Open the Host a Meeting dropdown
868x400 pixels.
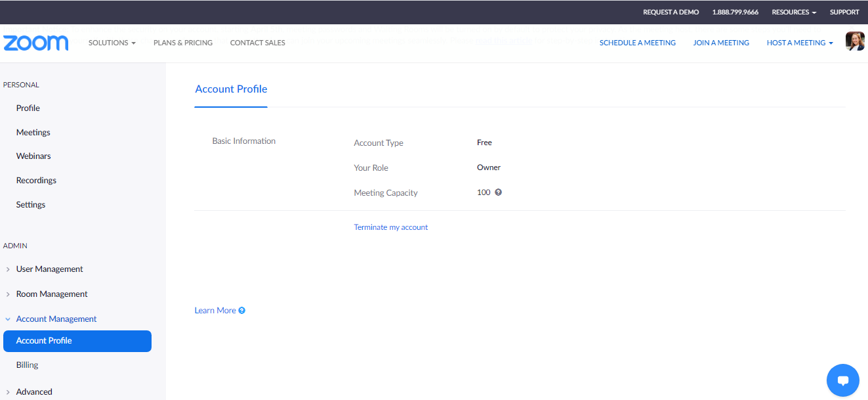click(x=800, y=43)
